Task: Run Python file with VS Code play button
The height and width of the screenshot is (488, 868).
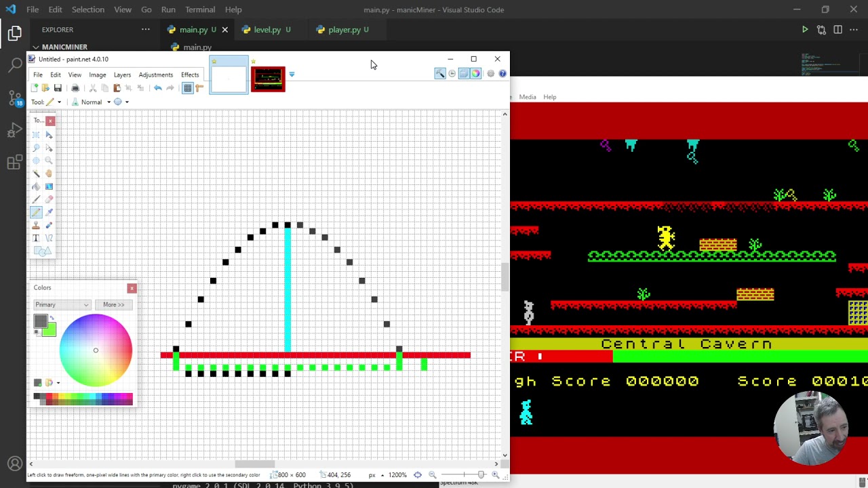Action: (x=805, y=30)
